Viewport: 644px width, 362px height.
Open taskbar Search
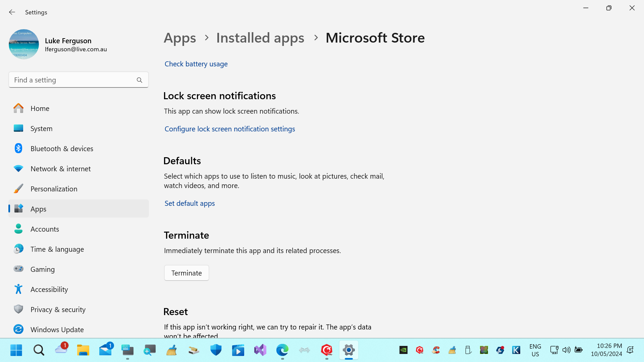[x=39, y=350]
